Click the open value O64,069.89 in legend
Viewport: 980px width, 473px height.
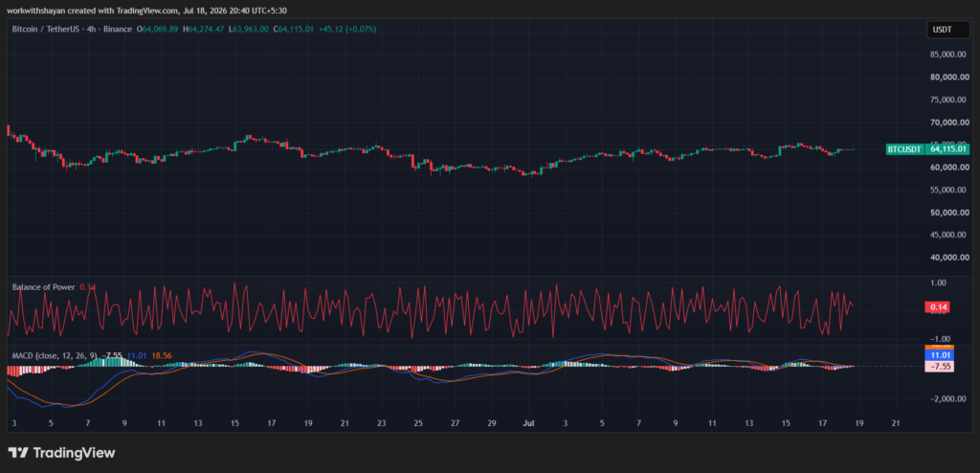(158, 29)
